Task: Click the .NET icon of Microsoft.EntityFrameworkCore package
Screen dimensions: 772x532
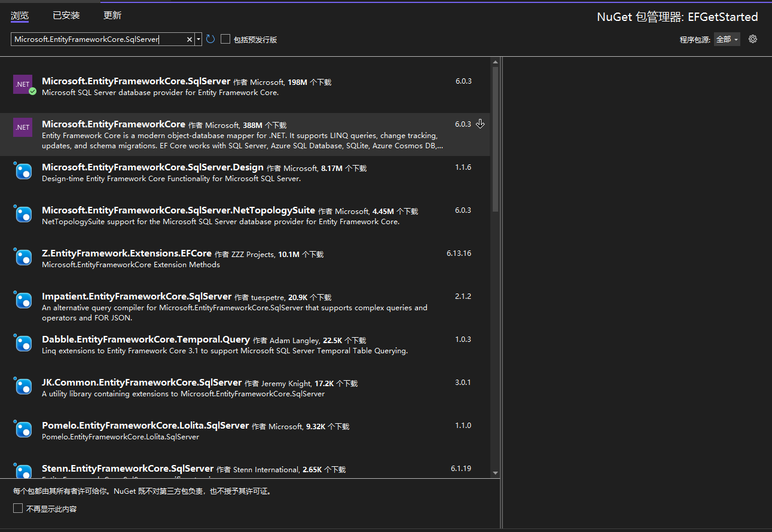Action: [x=23, y=127]
